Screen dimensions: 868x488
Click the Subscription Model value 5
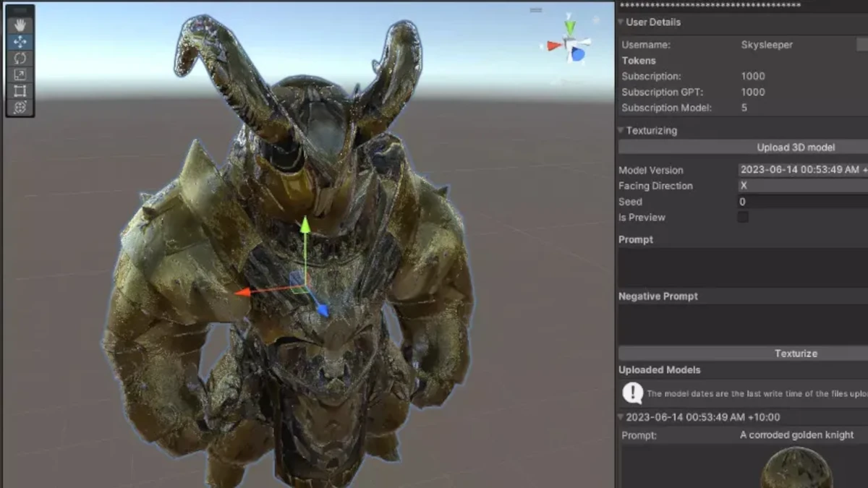pyautogui.click(x=744, y=108)
